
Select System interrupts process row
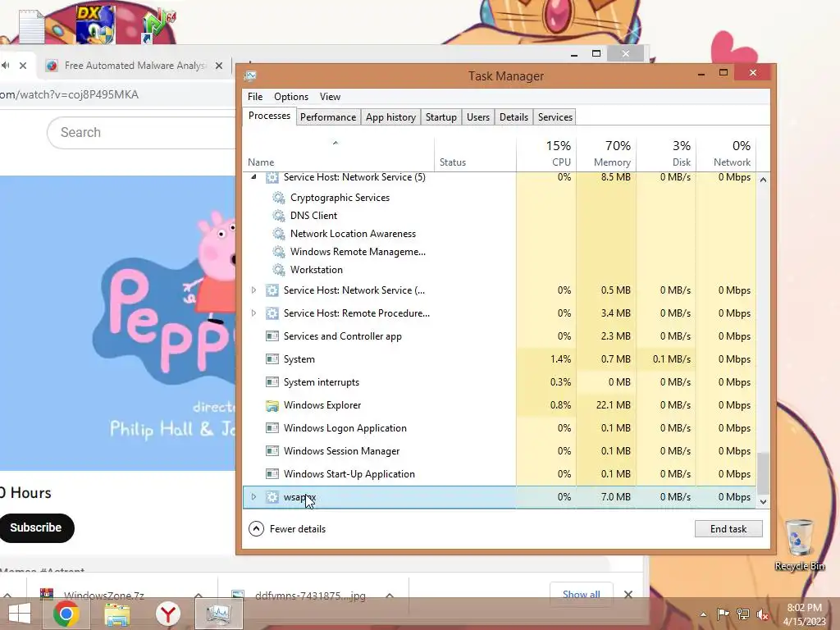point(500,382)
